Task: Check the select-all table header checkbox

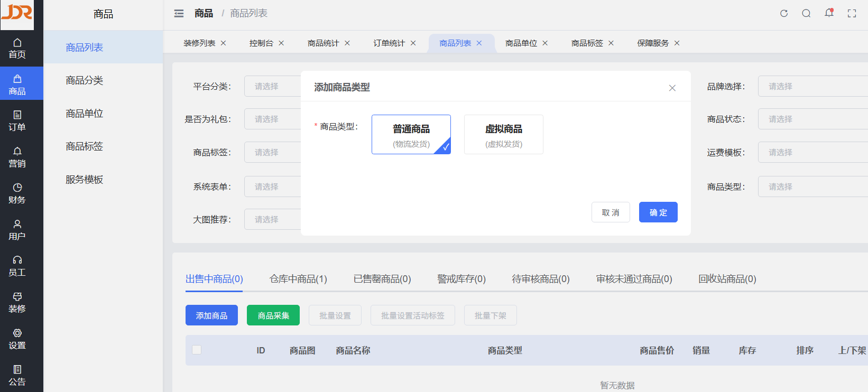Action: 197,350
